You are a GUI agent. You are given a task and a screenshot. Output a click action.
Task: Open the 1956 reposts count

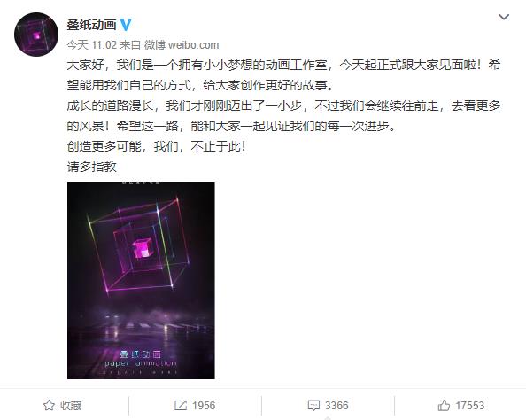coord(204,406)
